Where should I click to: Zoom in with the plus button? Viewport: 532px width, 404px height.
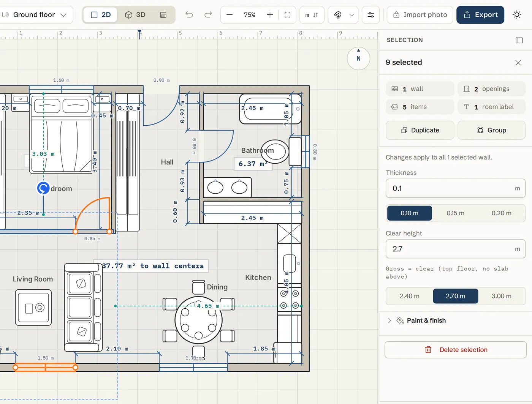coord(270,15)
